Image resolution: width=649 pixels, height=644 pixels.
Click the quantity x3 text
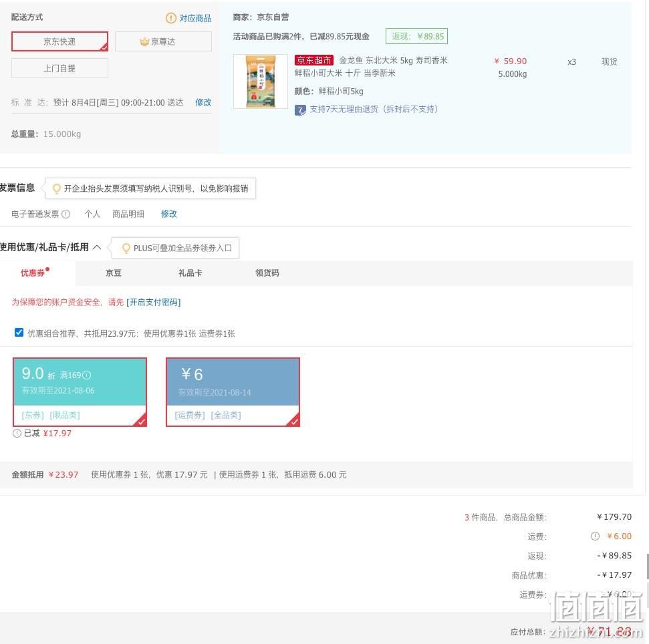click(x=571, y=62)
